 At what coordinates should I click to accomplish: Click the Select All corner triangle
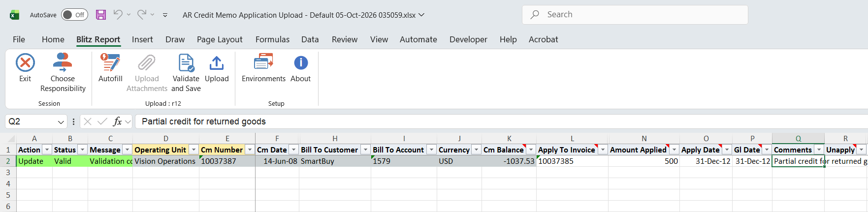(8, 138)
